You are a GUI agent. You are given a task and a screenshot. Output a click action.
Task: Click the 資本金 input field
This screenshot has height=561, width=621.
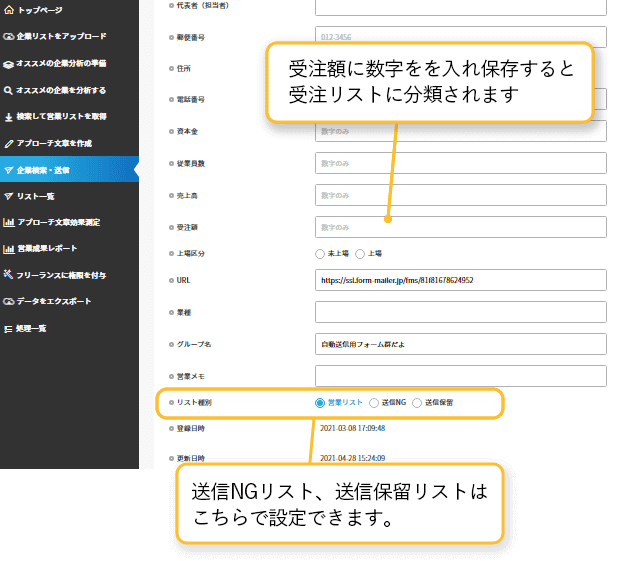(x=461, y=132)
